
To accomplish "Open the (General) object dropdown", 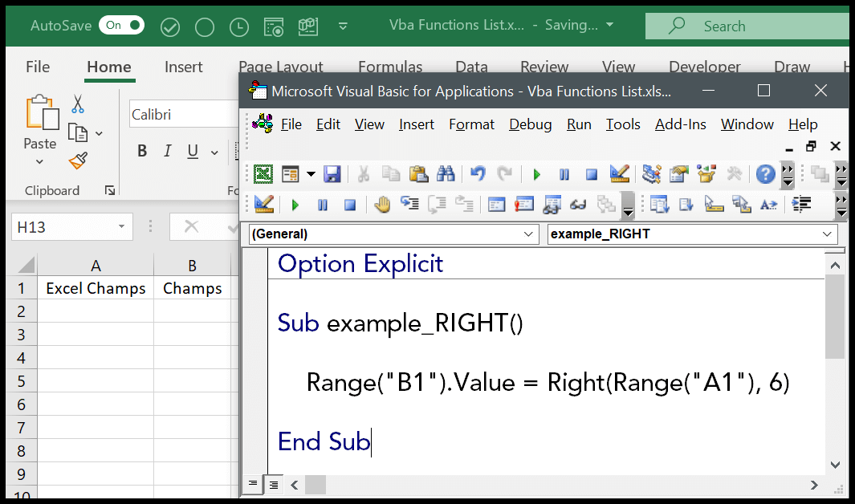I will [x=530, y=234].
